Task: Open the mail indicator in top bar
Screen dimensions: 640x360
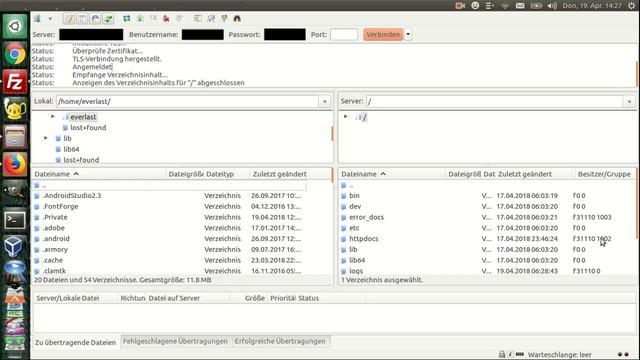Action: 520,6
